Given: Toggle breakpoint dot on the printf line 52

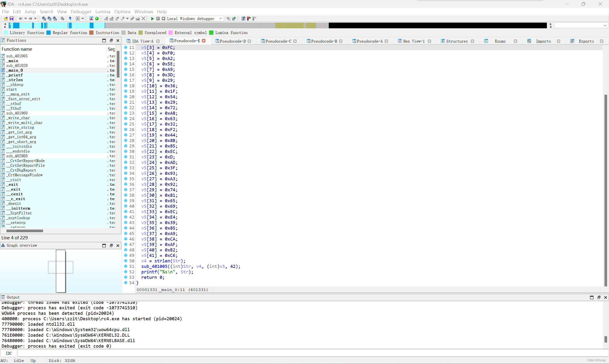Looking at the screenshot, I should [x=125, y=272].
